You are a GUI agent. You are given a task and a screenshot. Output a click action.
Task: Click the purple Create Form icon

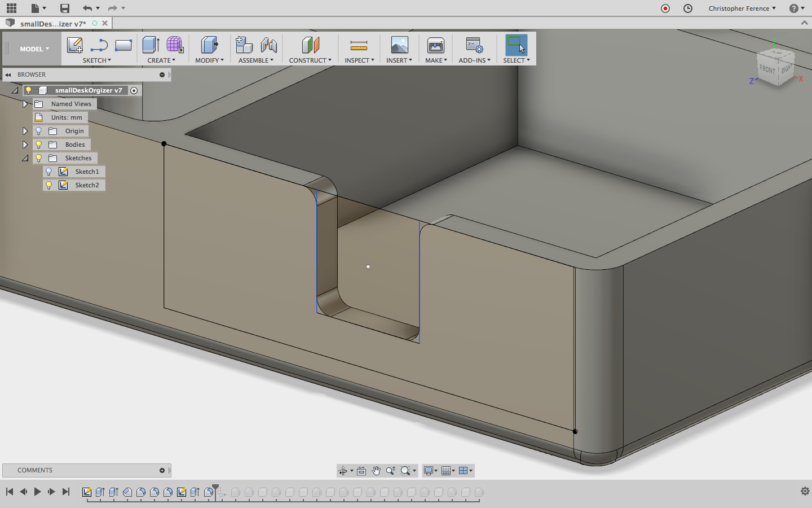coord(175,45)
